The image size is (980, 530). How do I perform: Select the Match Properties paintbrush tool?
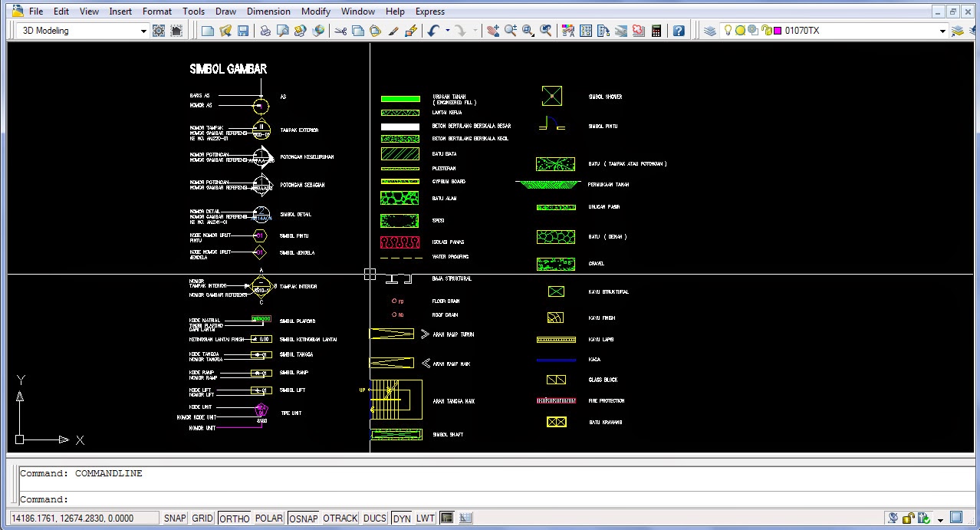tap(393, 31)
